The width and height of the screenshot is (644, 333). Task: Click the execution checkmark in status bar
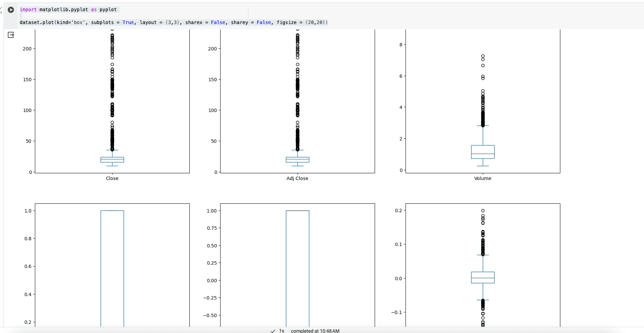tap(273, 331)
